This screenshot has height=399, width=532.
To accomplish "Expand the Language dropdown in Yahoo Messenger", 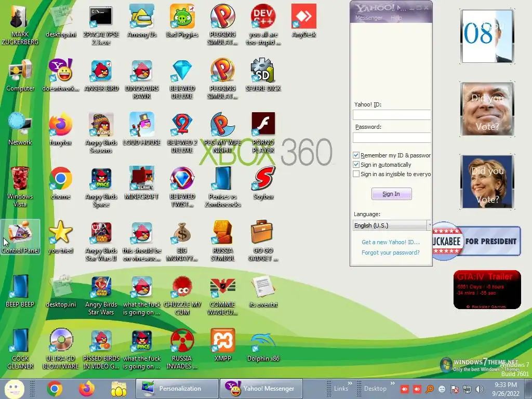I will coord(429,225).
